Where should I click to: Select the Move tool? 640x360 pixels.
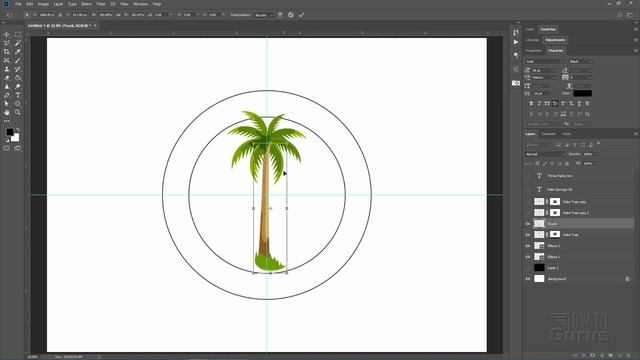[7, 35]
